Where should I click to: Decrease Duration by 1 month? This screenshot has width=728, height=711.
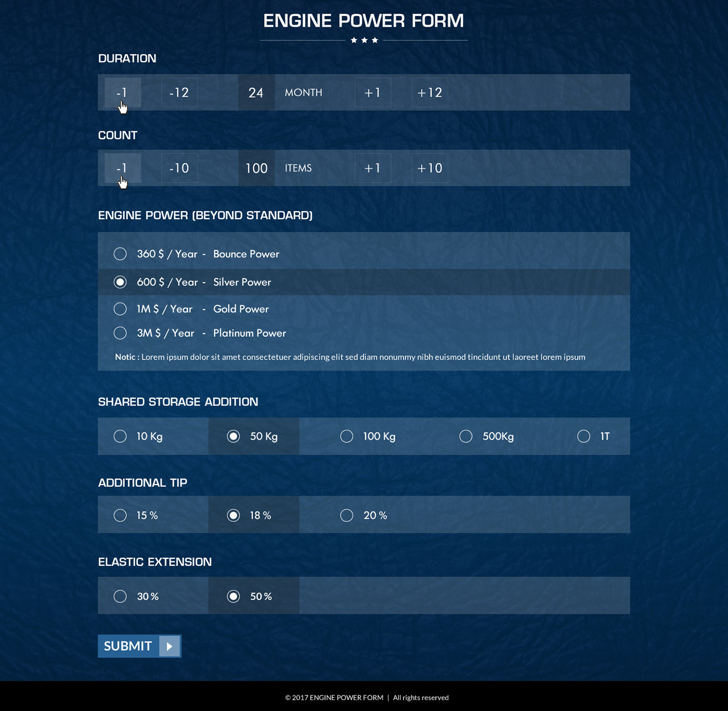pyautogui.click(x=123, y=93)
